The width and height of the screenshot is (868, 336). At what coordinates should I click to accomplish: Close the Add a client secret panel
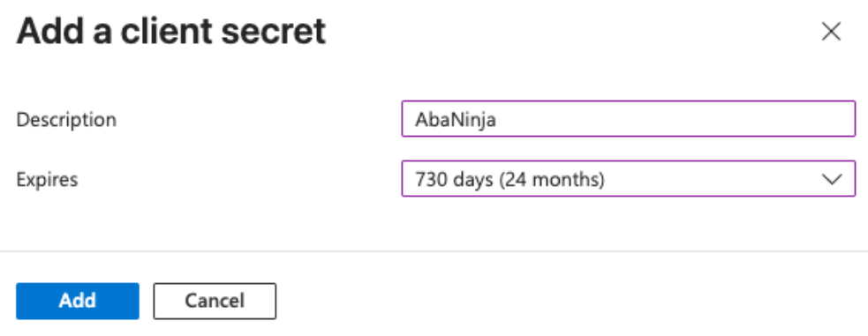click(x=831, y=32)
